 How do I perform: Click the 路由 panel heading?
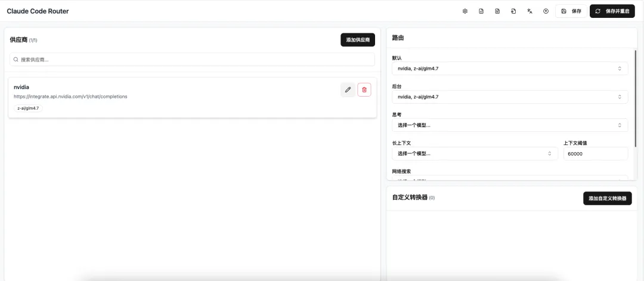tap(398, 38)
